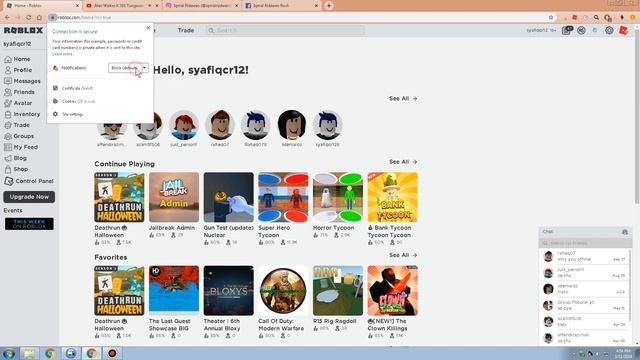
Task: Open Avatar in the sidebar
Action: [18, 103]
